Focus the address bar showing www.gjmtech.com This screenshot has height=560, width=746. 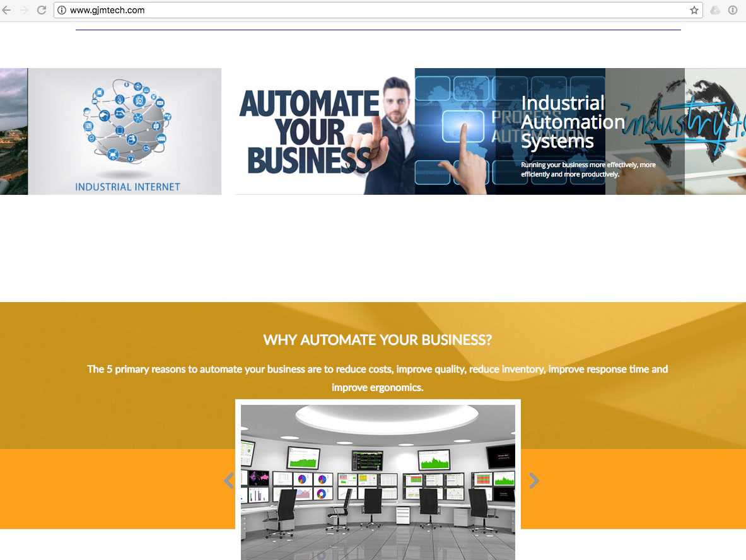[x=378, y=10]
